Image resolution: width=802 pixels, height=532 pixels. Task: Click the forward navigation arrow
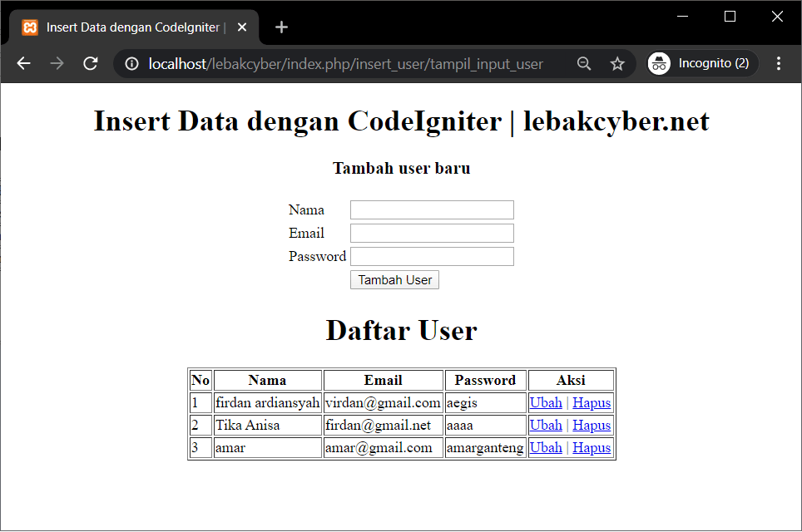57,63
